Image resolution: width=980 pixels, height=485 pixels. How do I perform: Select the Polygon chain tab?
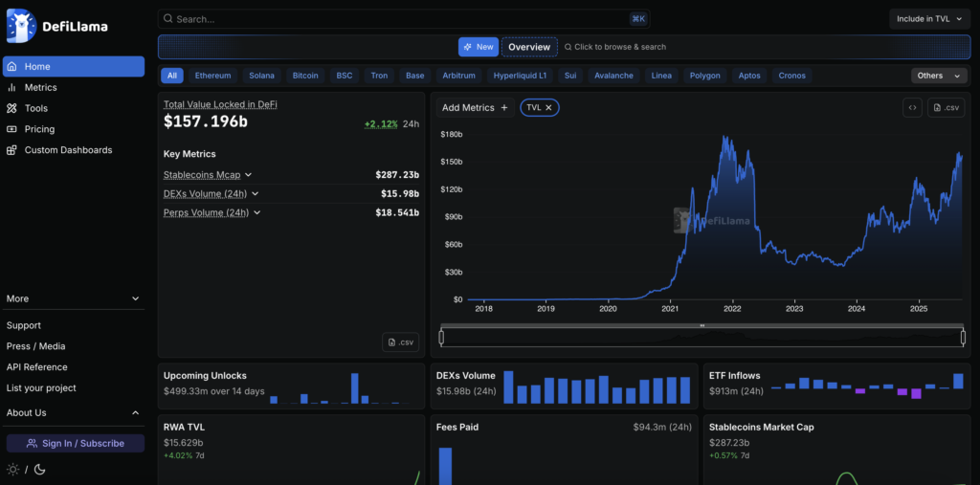705,76
